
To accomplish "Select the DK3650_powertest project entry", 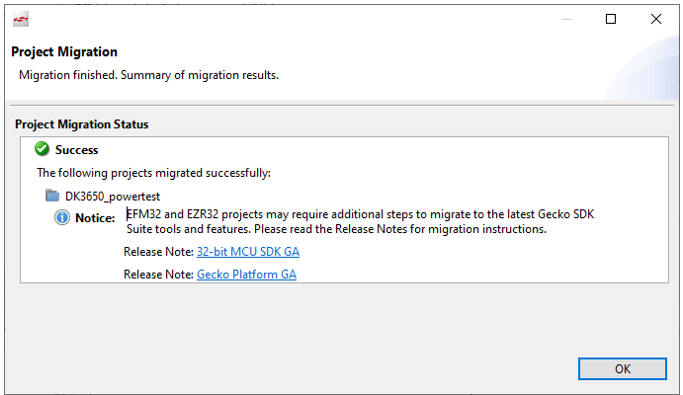I will [x=112, y=196].
